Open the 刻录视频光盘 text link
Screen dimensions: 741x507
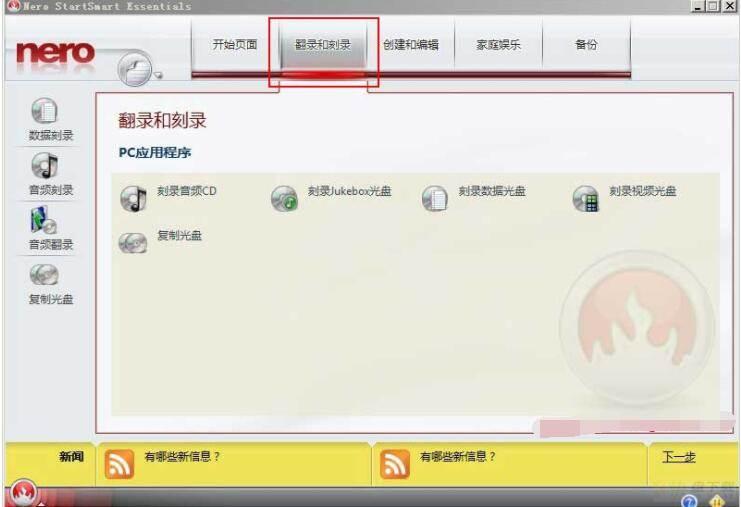pos(643,191)
